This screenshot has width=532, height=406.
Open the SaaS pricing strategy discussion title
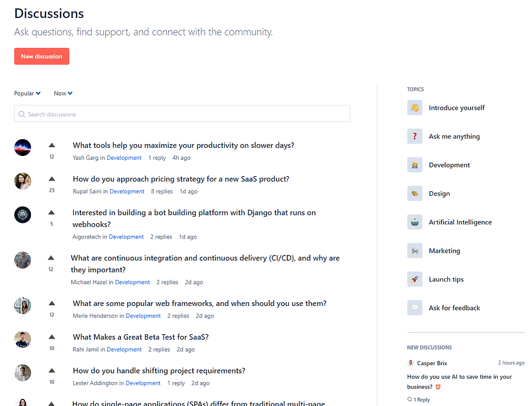tap(181, 179)
